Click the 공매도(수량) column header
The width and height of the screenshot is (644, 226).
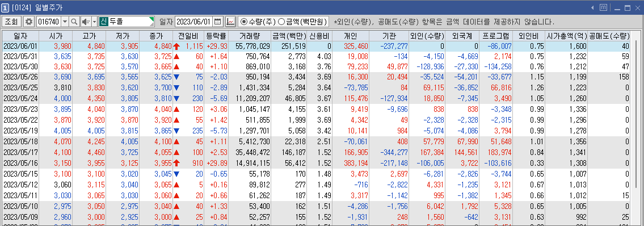point(609,36)
